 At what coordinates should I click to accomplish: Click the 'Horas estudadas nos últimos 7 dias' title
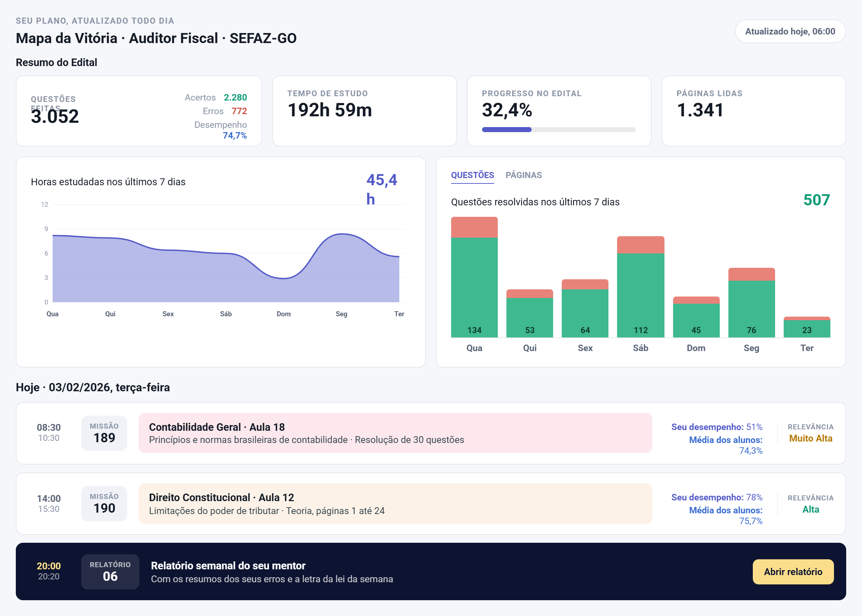click(x=108, y=182)
